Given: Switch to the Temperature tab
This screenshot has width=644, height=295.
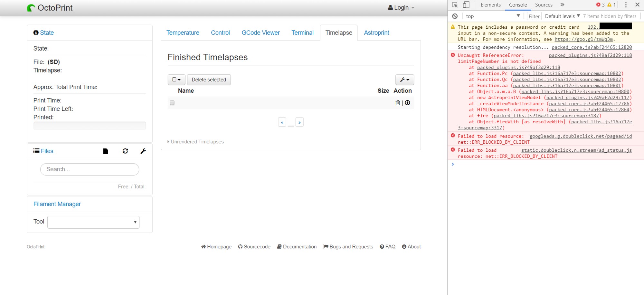Looking at the screenshot, I should pos(183,33).
